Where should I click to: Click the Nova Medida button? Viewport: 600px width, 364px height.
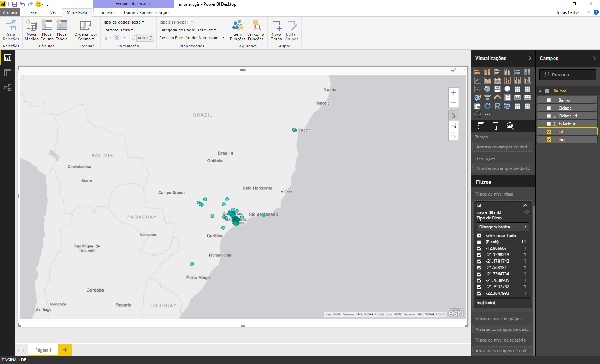(x=31, y=30)
